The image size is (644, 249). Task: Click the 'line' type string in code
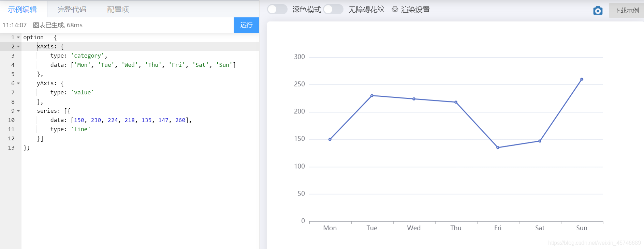[x=80, y=129]
